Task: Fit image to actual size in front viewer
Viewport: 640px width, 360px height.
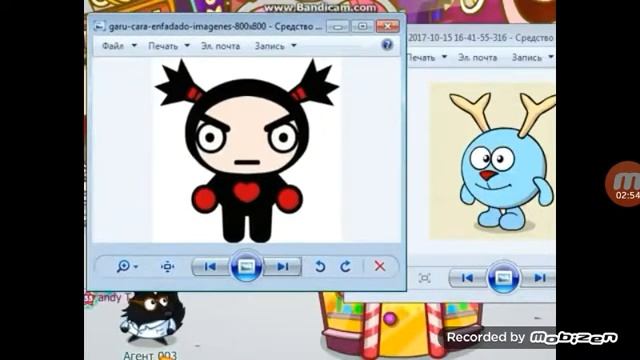Action: [x=167, y=267]
